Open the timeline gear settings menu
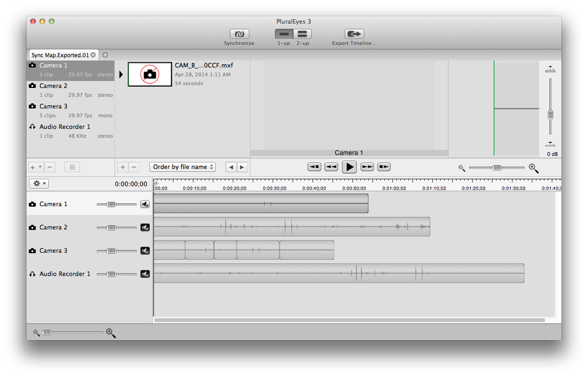Screen dimensions: 588x377 (x=39, y=183)
